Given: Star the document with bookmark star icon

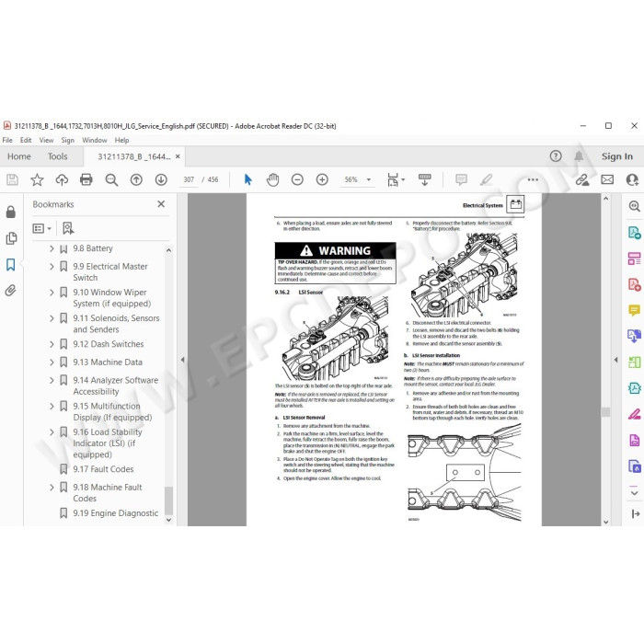Looking at the screenshot, I should click(37, 179).
